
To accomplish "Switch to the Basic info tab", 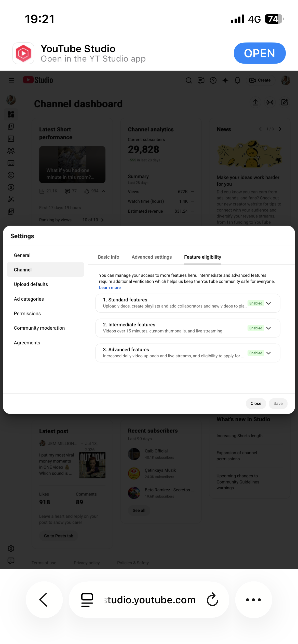I will click(x=109, y=257).
